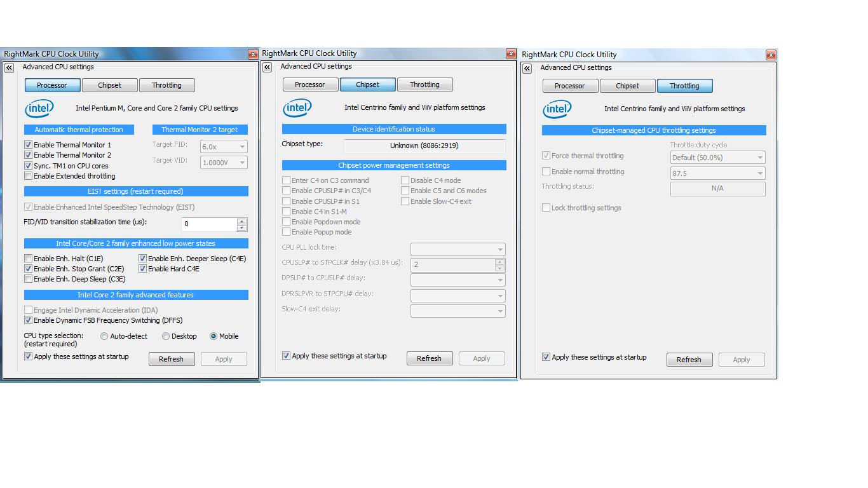Check Disable C4 mode

pyautogui.click(x=405, y=180)
